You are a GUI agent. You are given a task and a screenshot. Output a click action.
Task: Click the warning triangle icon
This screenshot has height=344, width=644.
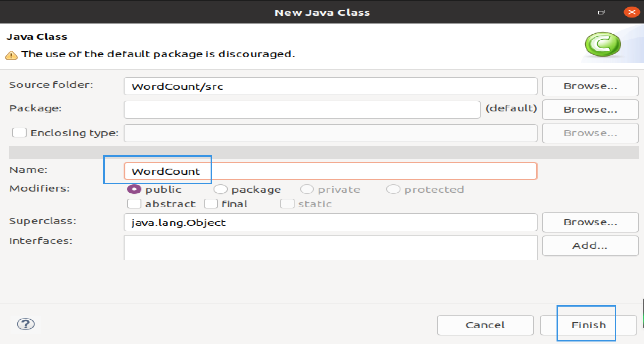click(11, 55)
